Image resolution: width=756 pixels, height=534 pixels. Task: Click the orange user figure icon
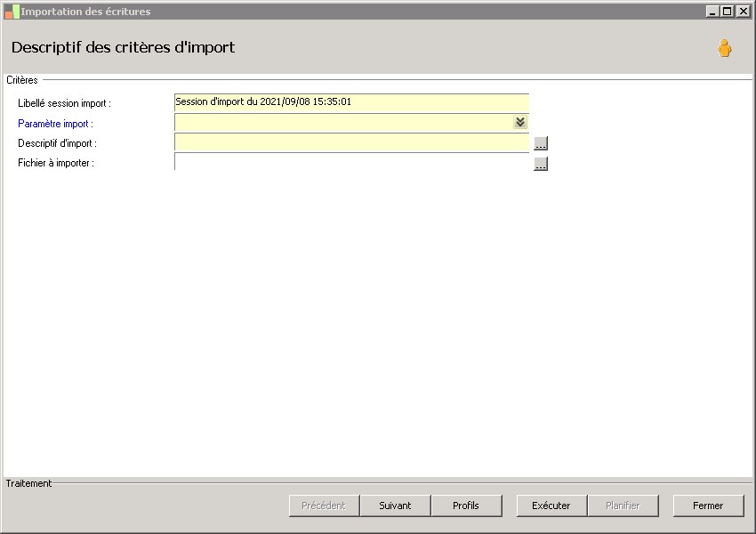[x=724, y=48]
